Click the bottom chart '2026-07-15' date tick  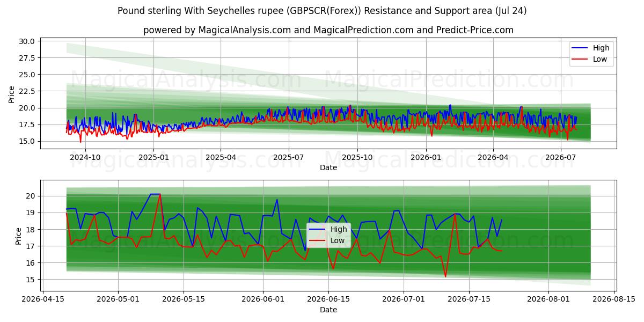click(x=469, y=299)
